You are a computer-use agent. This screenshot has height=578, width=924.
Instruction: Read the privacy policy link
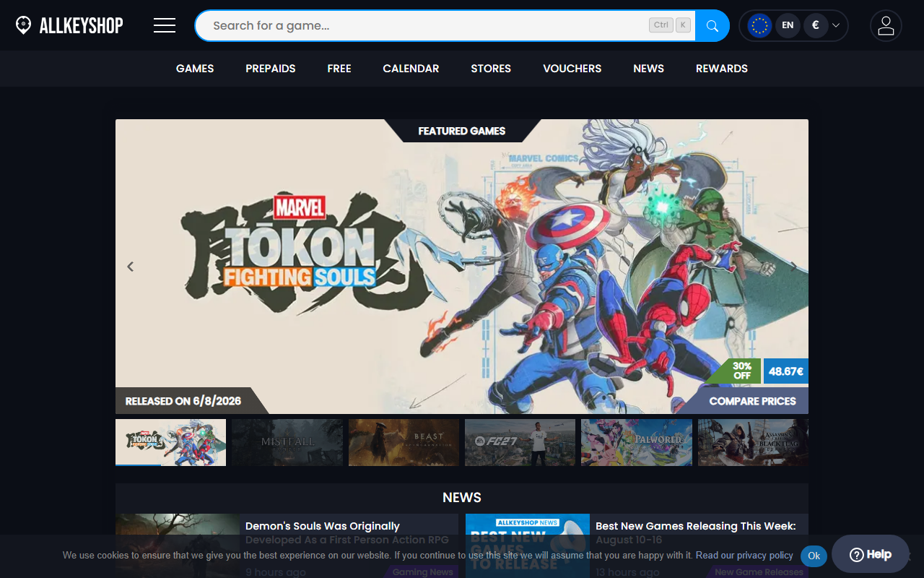744,556
